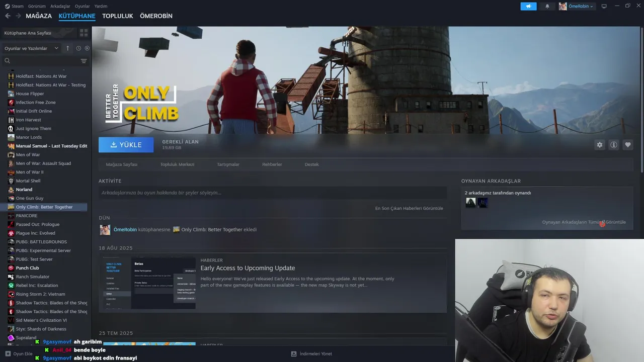Open the notifications bell

547,6
